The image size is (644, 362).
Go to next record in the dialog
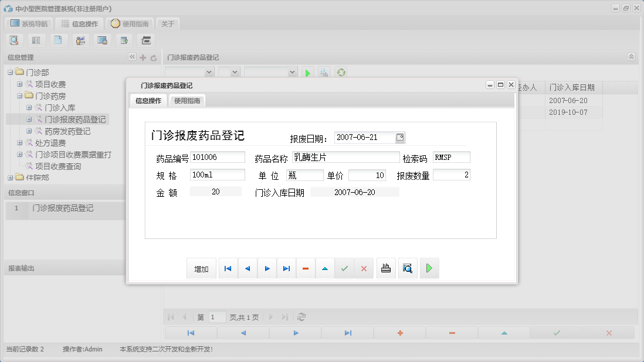pos(267,268)
